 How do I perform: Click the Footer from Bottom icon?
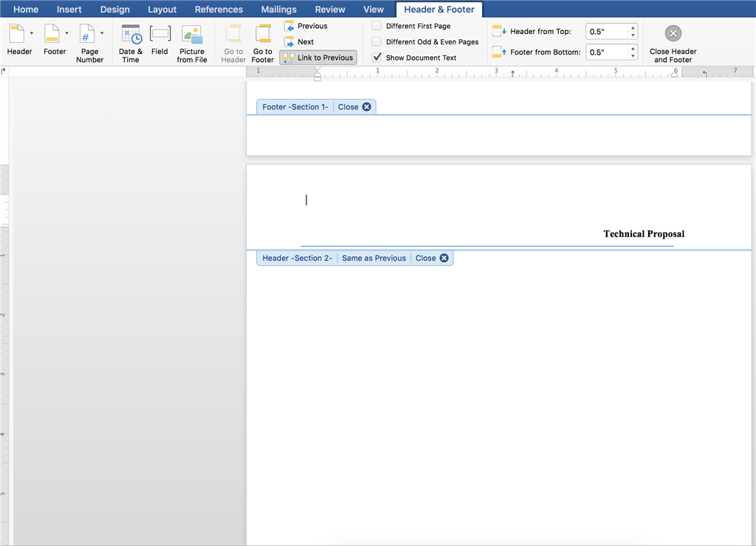click(499, 52)
